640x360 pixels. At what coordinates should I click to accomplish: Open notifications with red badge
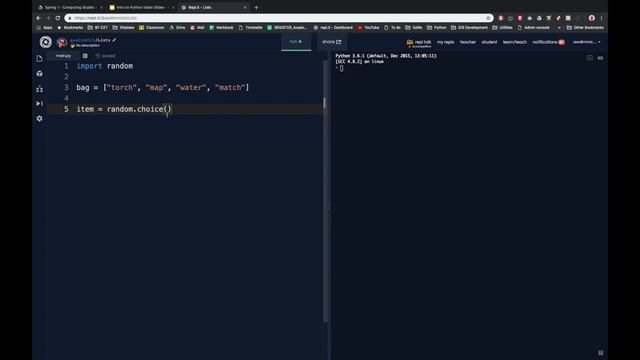coord(549,42)
